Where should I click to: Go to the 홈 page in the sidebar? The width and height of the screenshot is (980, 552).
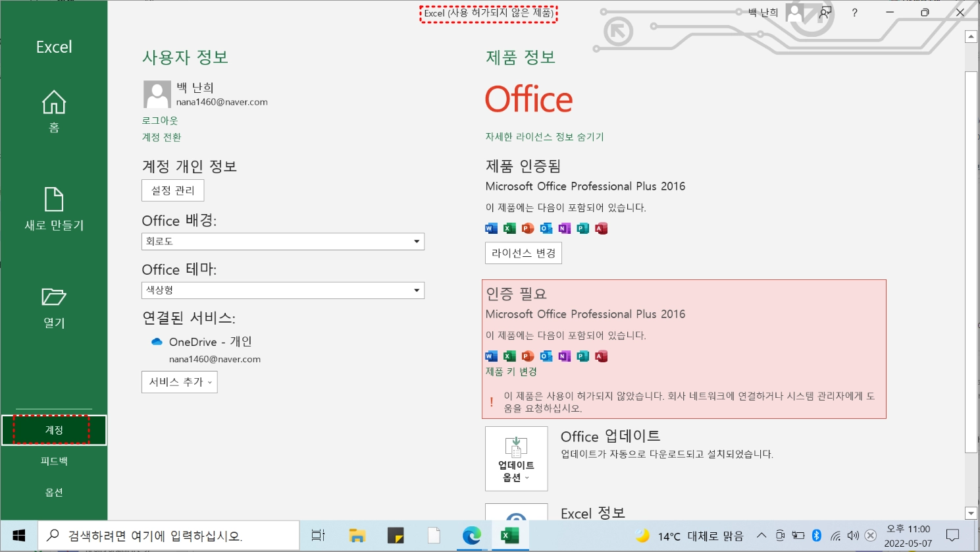point(54,111)
